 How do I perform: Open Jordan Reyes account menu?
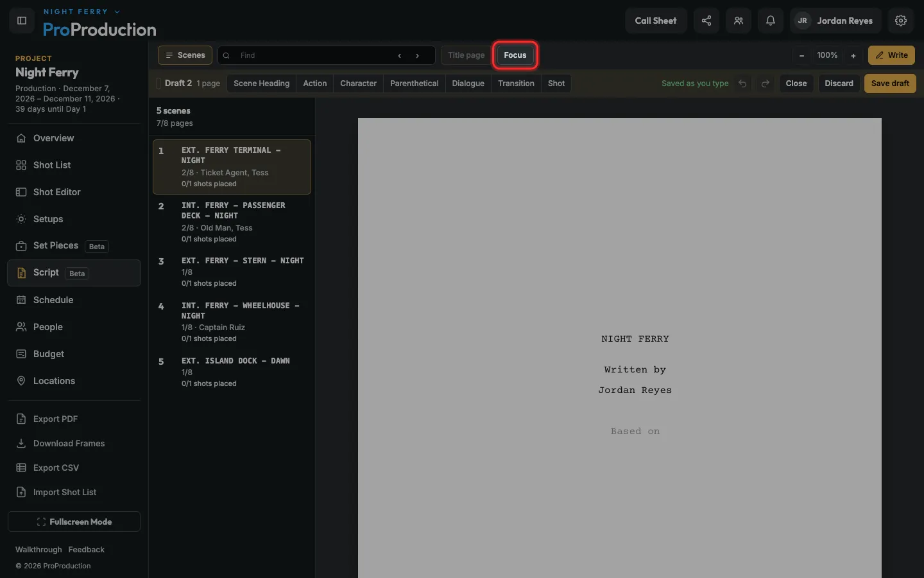click(x=835, y=21)
